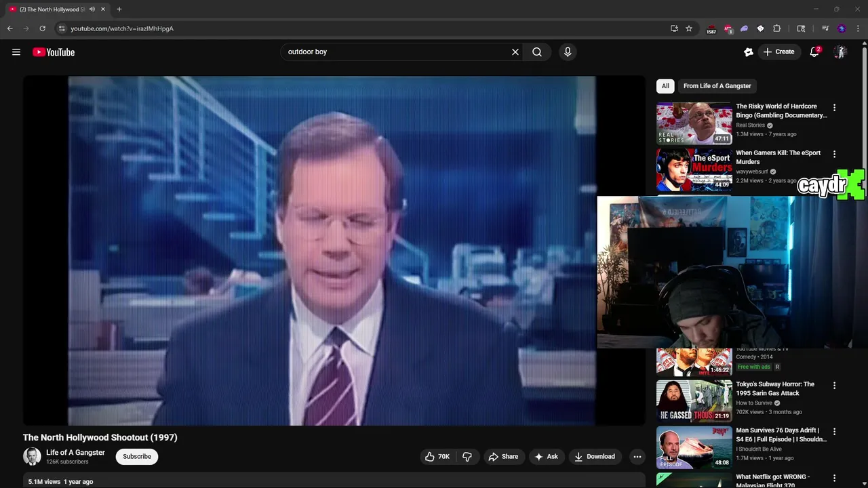Screen dimensions: 868x488
Task: Open a new browser tab
Action: coord(119,9)
